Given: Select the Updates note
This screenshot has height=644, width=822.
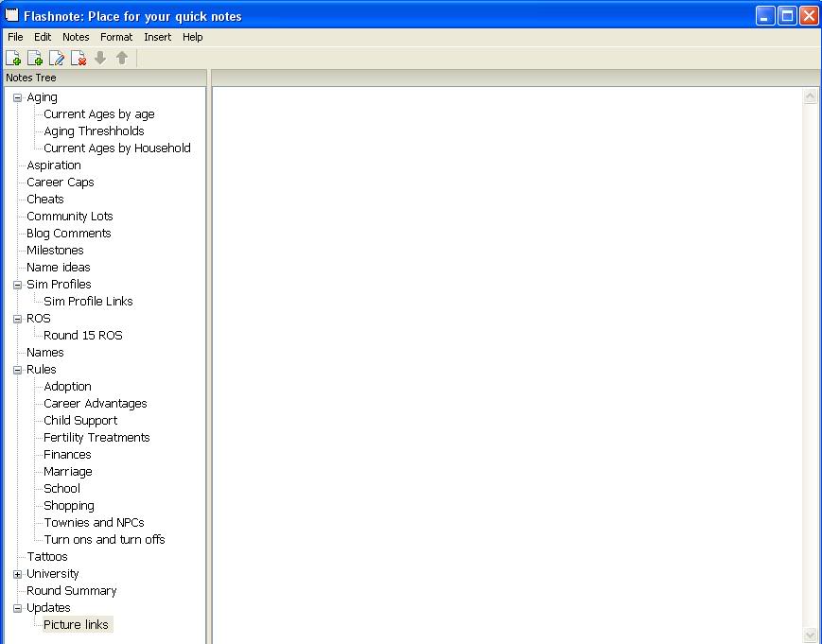Looking at the screenshot, I should [x=48, y=608].
